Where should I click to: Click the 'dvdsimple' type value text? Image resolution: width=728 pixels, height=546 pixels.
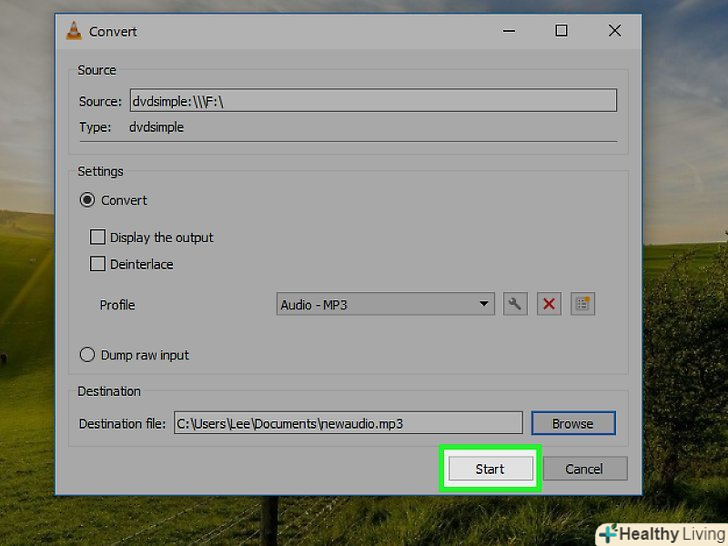pos(156,127)
